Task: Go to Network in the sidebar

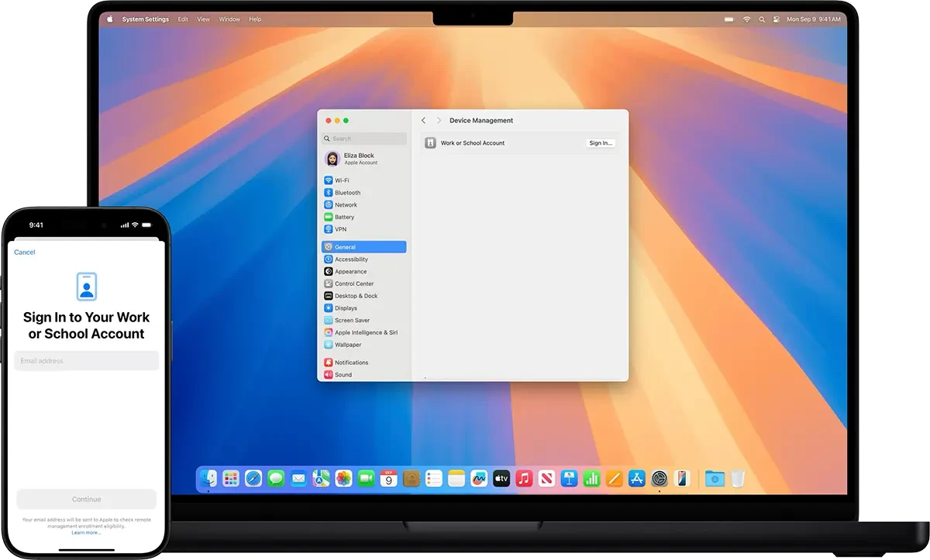Action: point(363,205)
